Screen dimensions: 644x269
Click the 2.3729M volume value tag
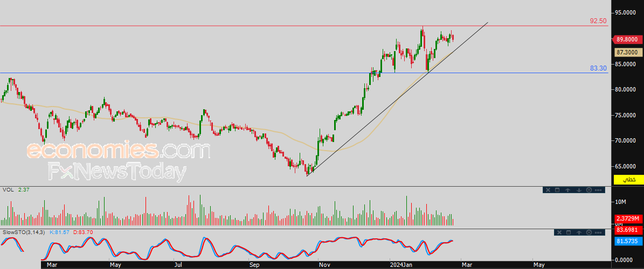pos(628,218)
